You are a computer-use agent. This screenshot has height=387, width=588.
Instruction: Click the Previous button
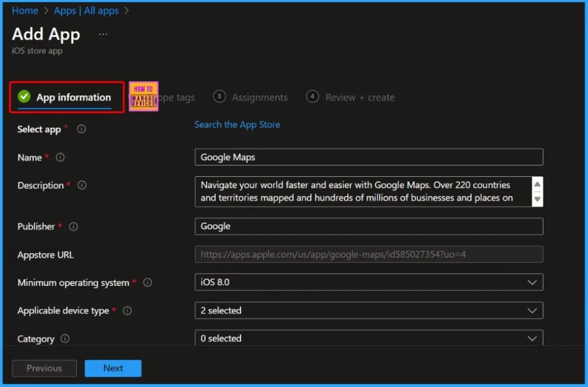pyautogui.click(x=44, y=368)
